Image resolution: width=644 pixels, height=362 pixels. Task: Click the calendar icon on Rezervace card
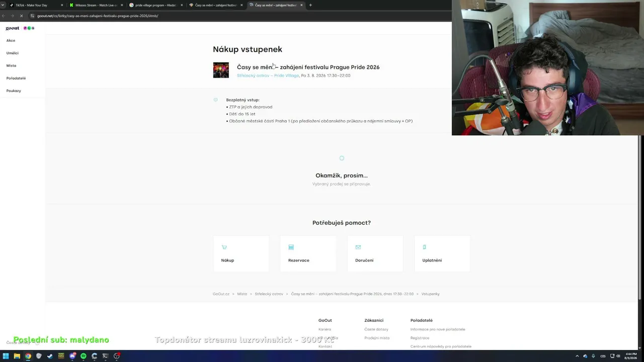pos(291,247)
